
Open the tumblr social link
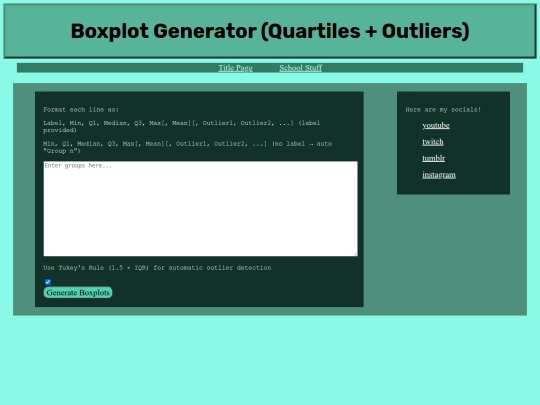pyautogui.click(x=434, y=158)
